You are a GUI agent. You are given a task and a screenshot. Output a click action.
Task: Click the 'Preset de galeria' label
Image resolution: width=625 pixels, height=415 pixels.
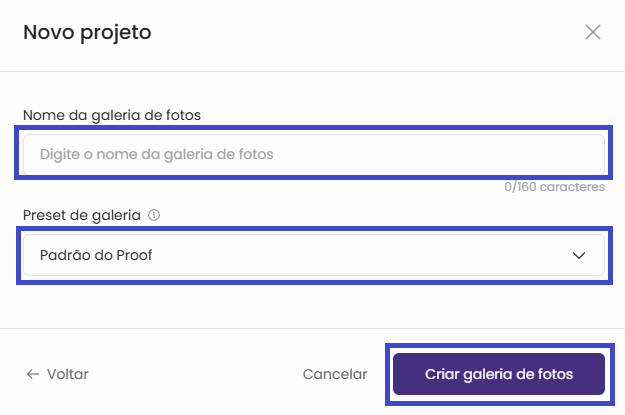point(82,215)
